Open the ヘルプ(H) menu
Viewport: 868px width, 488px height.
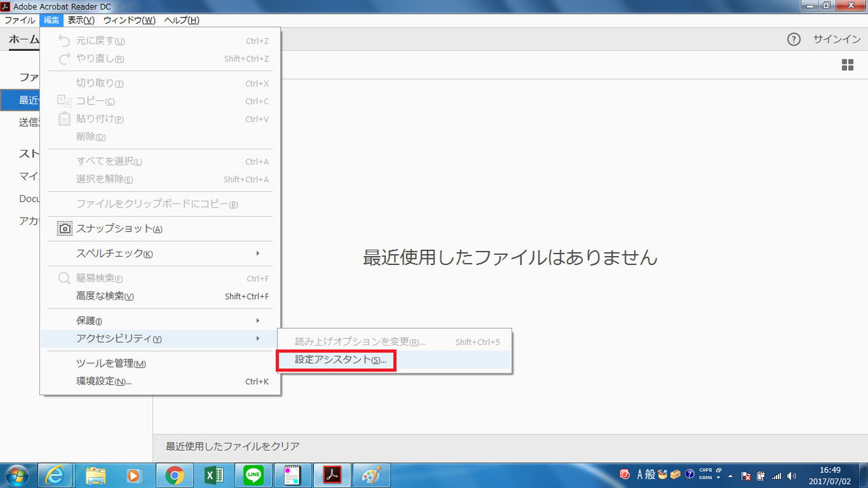[x=182, y=20]
